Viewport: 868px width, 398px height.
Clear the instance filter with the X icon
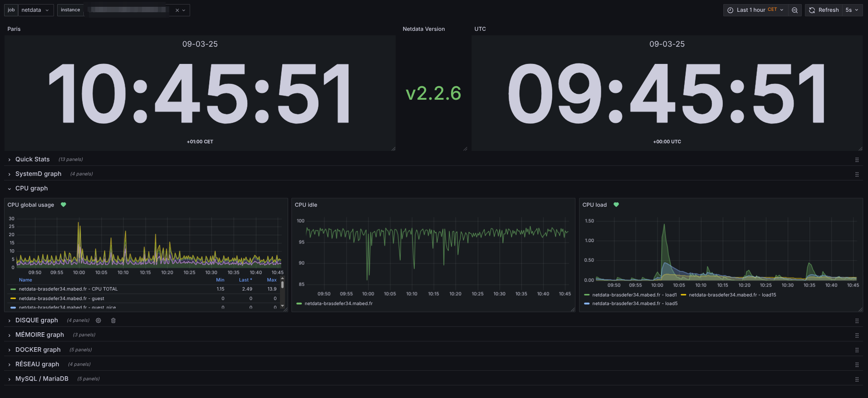point(177,10)
